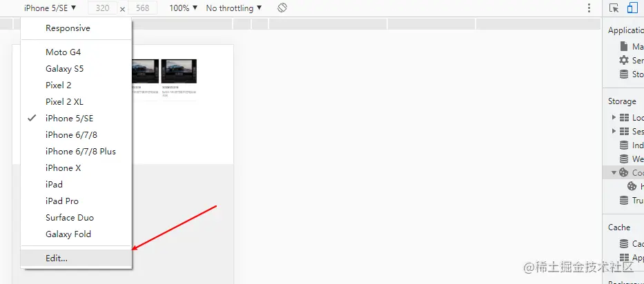Expand the Local Storage tree arrow
644x284 pixels.
pyautogui.click(x=614, y=117)
